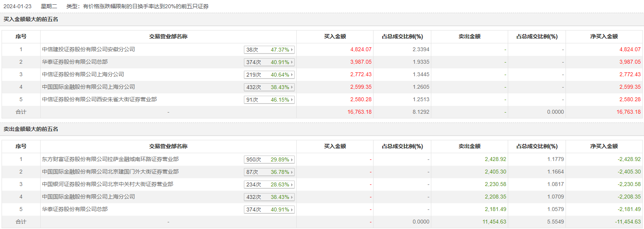Click the sell total 11,454.63
The image size is (644, 229).
(x=494, y=222)
